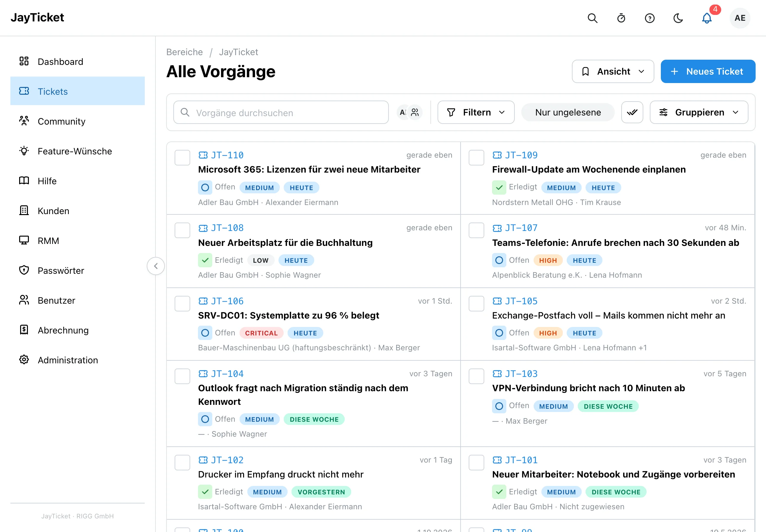Check the box next to JT-102
The width and height of the screenshot is (766, 532).
pyautogui.click(x=182, y=462)
